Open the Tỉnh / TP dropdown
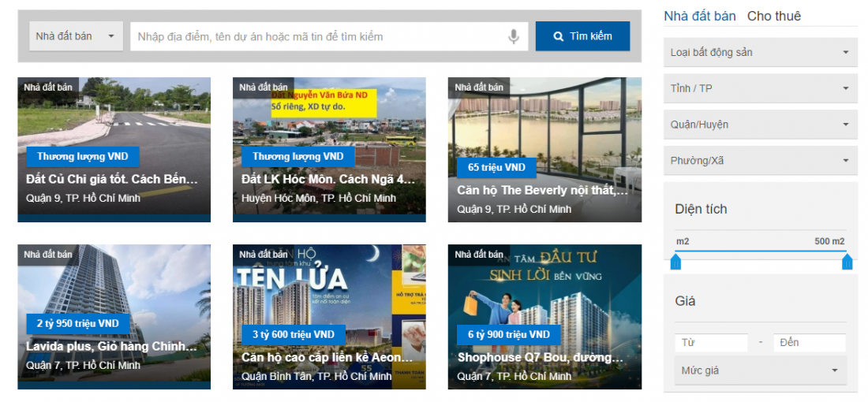This screenshot has height=402, width=868. [x=761, y=88]
